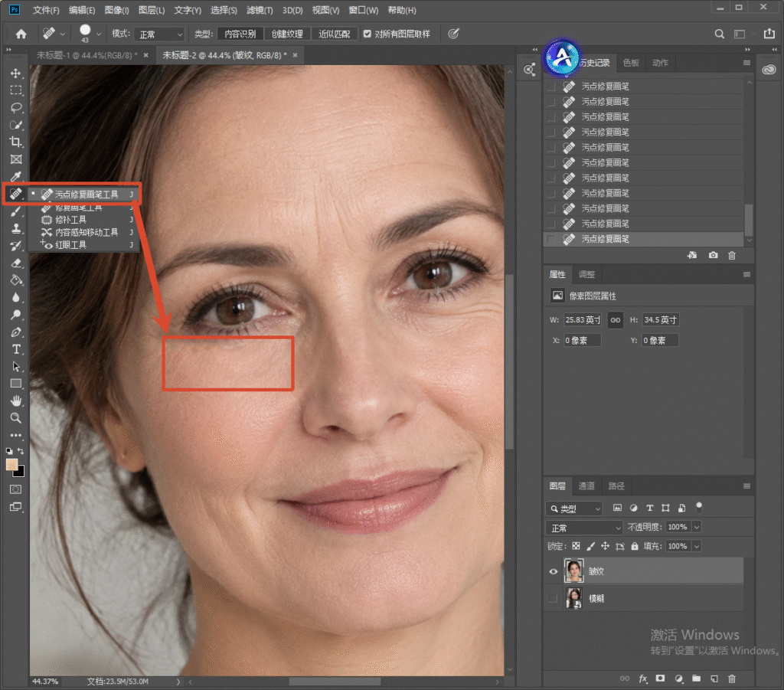
Task: Open the search icon at top right
Action: coord(719,34)
